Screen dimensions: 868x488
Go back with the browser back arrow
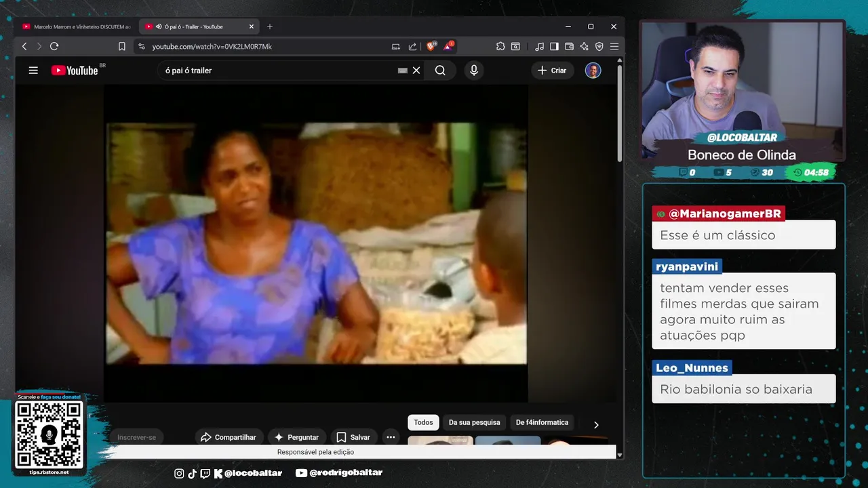[x=24, y=46]
